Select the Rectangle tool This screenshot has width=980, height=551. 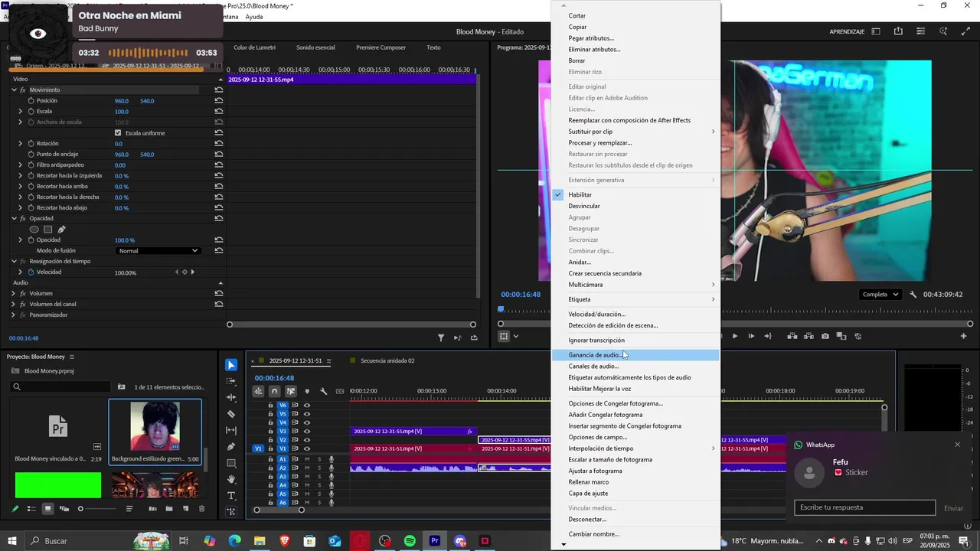(x=231, y=463)
